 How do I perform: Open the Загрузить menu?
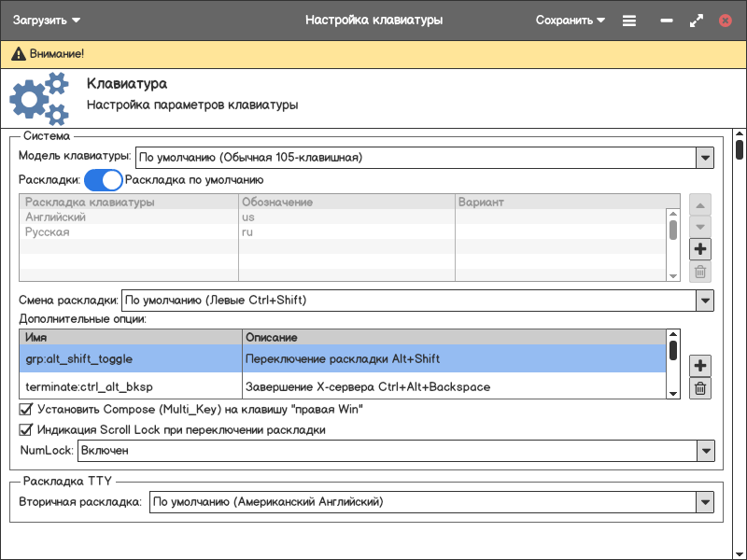pos(46,21)
